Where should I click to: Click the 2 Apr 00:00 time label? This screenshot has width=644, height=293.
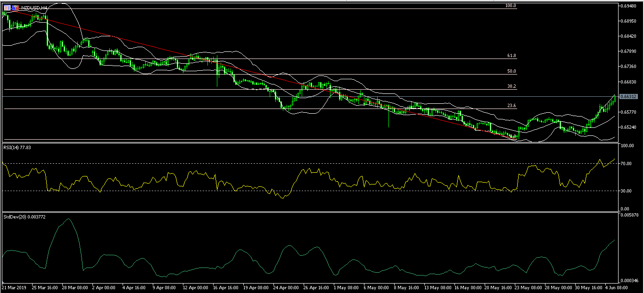click(104, 287)
